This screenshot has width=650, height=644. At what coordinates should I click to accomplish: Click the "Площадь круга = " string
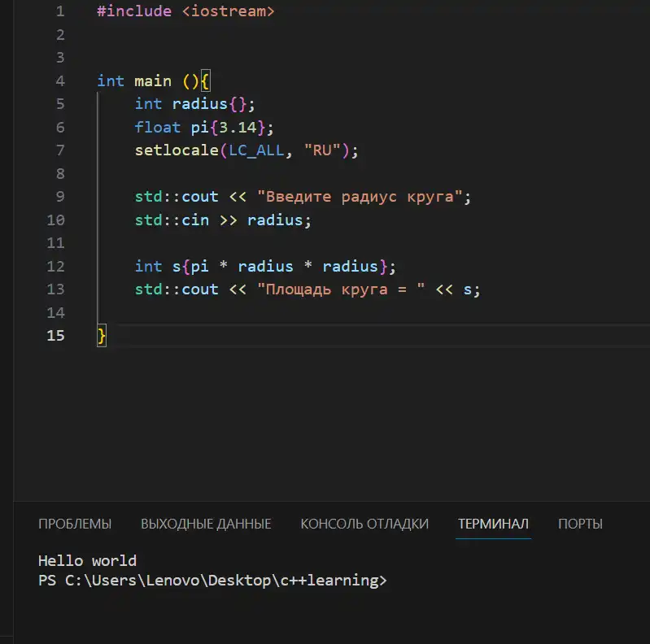[341, 289]
